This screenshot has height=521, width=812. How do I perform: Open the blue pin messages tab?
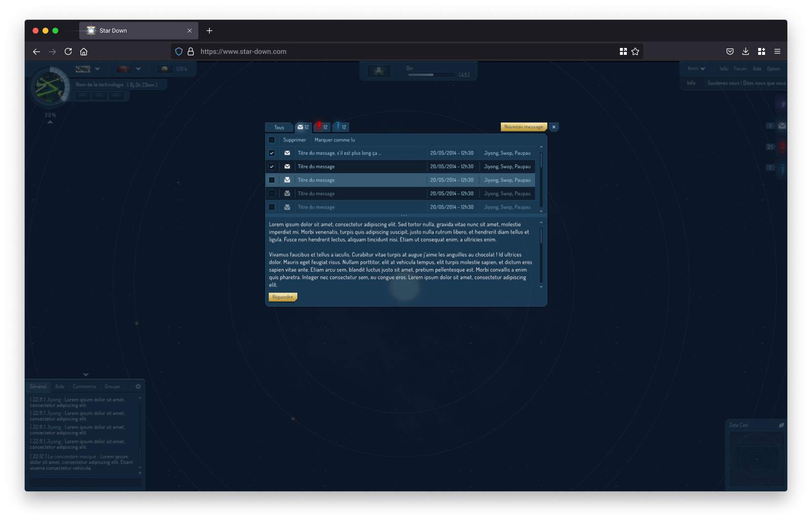[341, 127]
